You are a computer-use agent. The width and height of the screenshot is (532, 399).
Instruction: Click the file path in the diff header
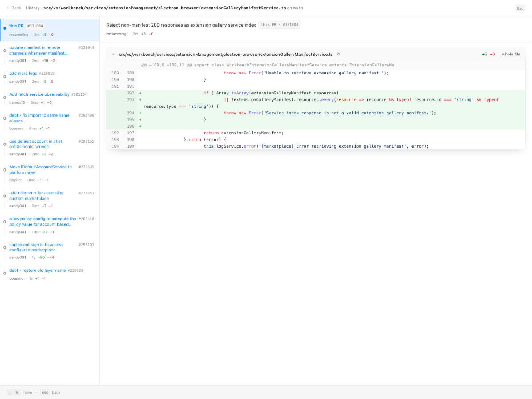(226, 54)
